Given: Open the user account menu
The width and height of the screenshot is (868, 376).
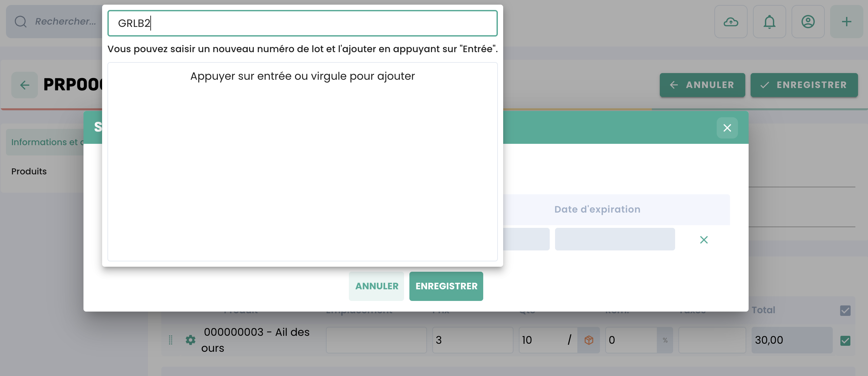Looking at the screenshot, I should (x=808, y=22).
